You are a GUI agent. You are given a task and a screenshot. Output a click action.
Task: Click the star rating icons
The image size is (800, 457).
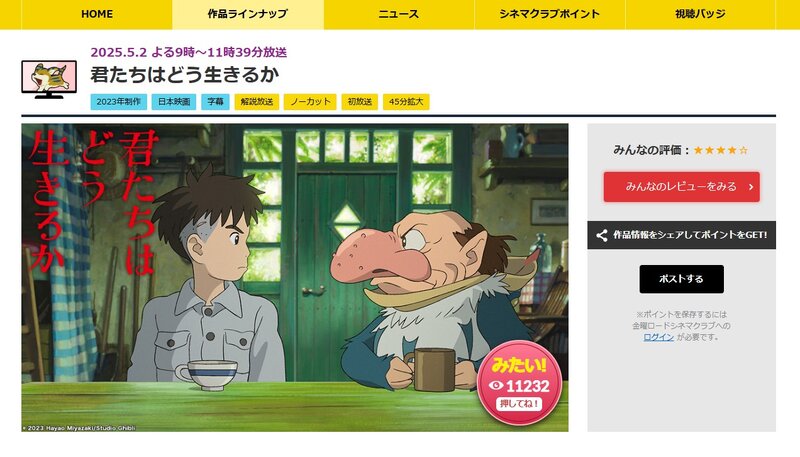(x=720, y=150)
